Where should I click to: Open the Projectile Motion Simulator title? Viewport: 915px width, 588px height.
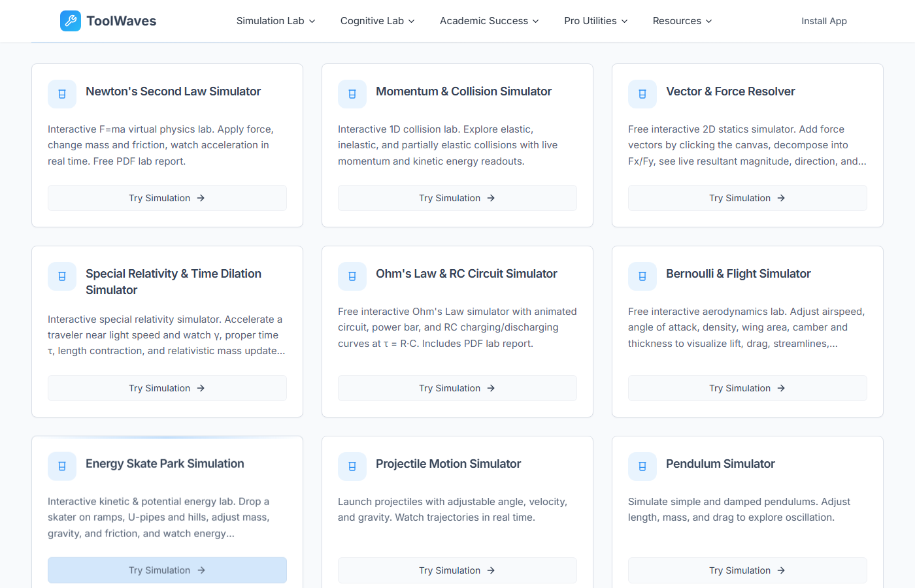448,464
